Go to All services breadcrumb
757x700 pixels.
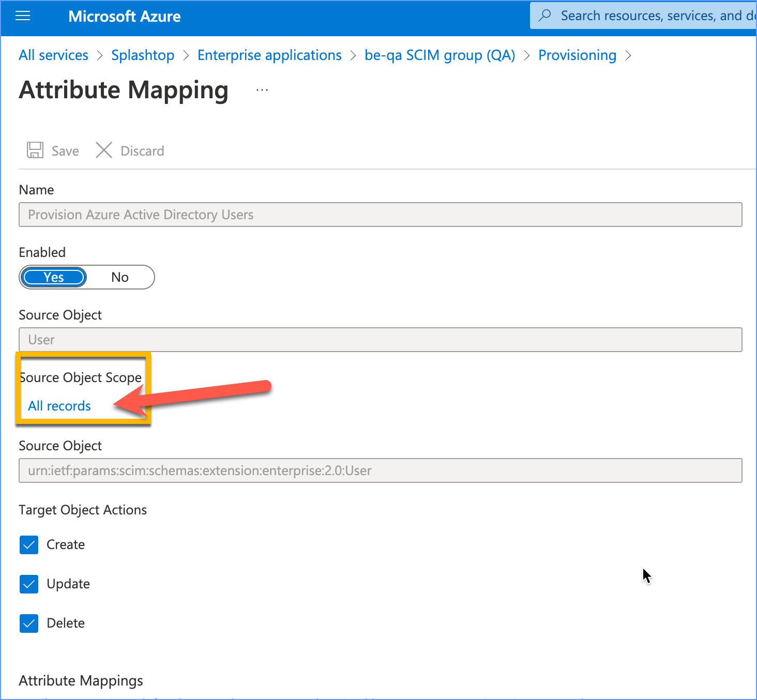click(54, 55)
